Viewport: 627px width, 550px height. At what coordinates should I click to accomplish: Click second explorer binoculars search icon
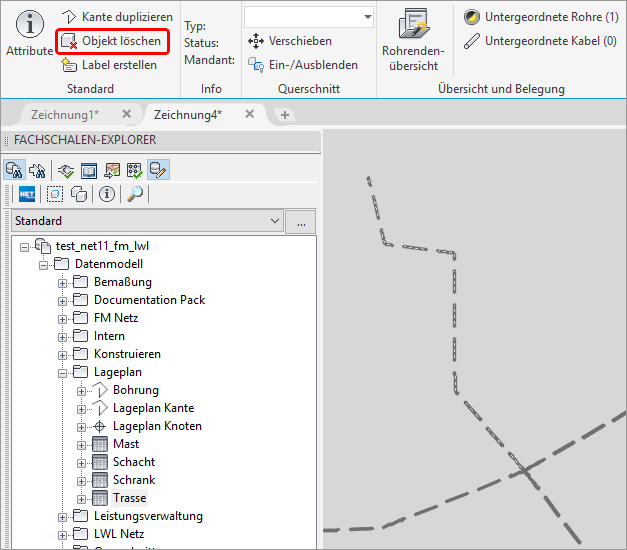point(37,171)
